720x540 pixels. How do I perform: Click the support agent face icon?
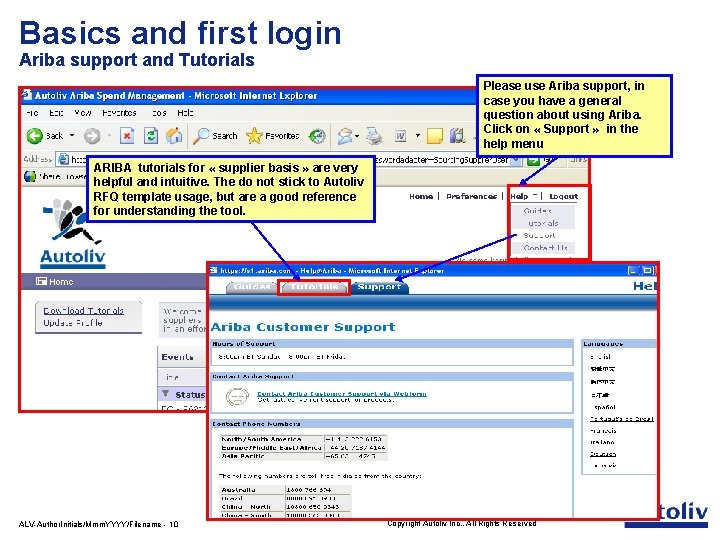[237, 396]
